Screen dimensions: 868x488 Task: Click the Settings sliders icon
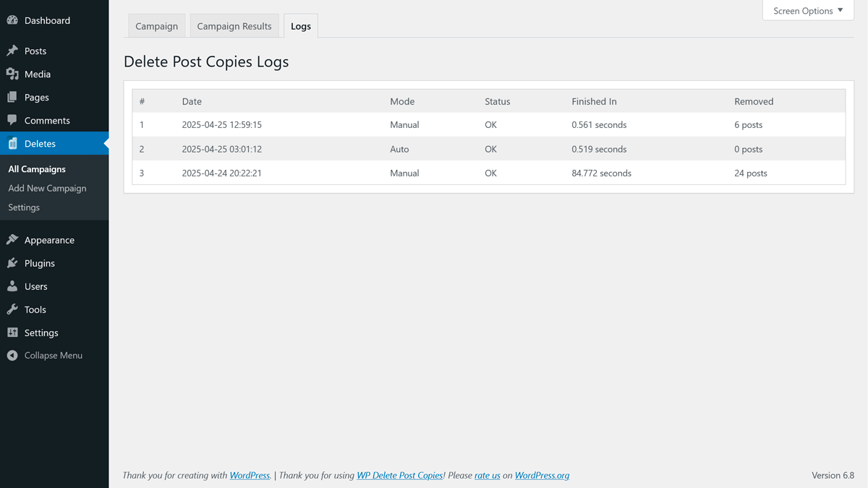coord(12,333)
